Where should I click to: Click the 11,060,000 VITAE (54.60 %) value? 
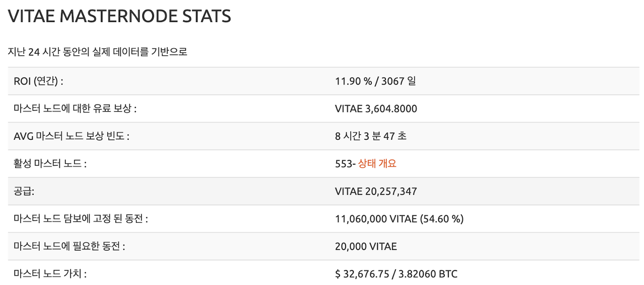coord(399,219)
